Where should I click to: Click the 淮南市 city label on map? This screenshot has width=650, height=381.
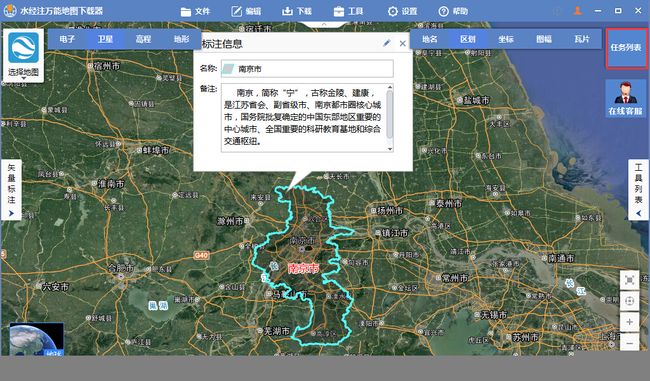pyautogui.click(x=111, y=183)
